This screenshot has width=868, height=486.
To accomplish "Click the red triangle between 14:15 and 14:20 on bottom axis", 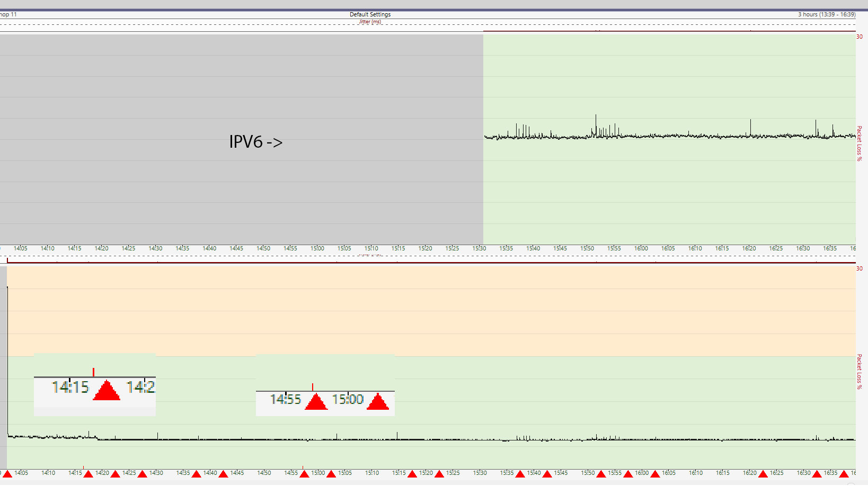I will pyautogui.click(x=88, y=474).
